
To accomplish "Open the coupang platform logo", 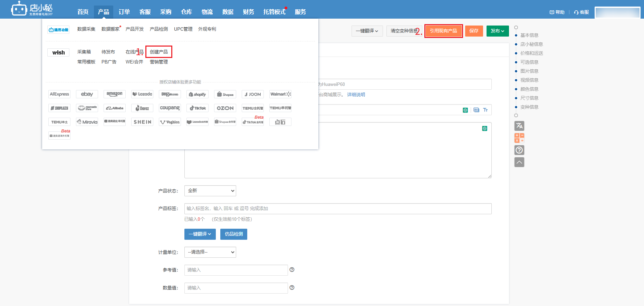I will [x=170, y=108].
